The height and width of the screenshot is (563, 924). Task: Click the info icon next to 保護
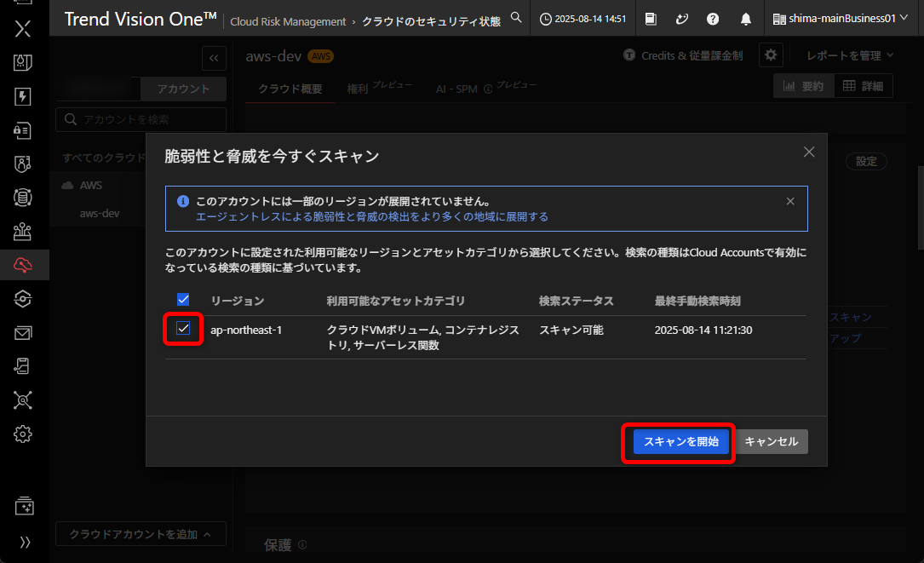[x=302, y=545]
